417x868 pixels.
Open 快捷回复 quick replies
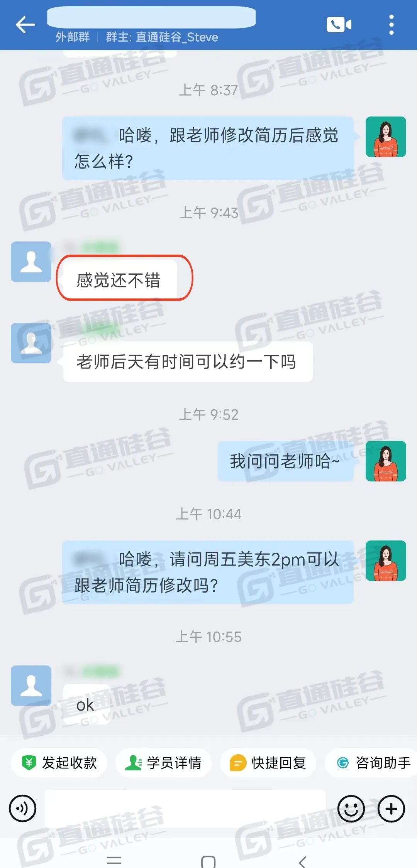coord(268,763)
